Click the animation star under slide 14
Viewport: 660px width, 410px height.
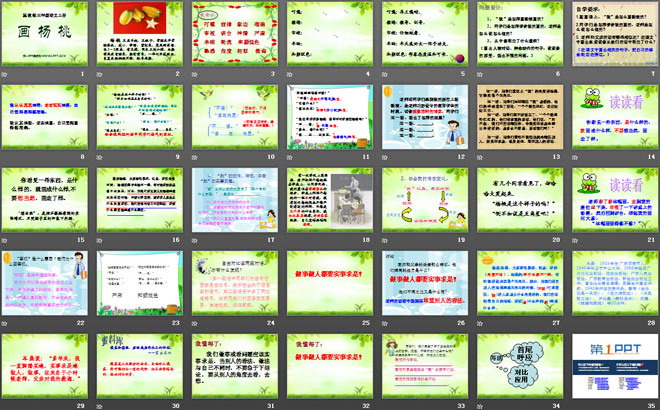tap(575, 157)
